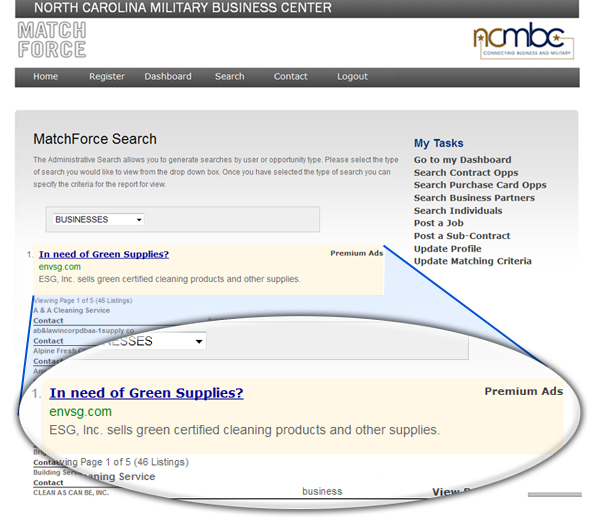This screenshot has height=517, width=597.
Task: Open the Search menu item
Action: click(x=230, y=77)
